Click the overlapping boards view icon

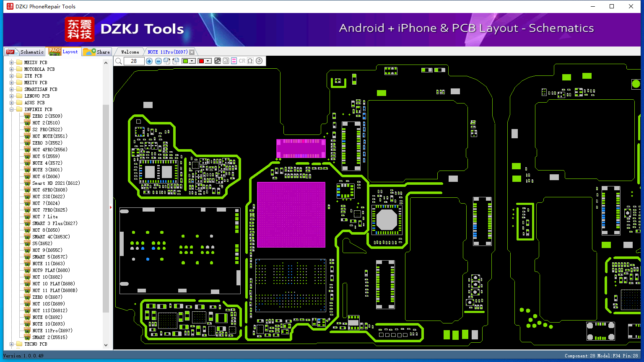pyautogui.click(x=218, y=61)
